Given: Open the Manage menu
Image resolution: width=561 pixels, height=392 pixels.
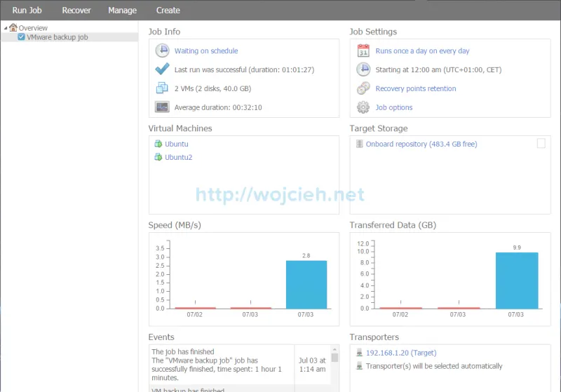Looking at the screenshot, I should 122,11.
